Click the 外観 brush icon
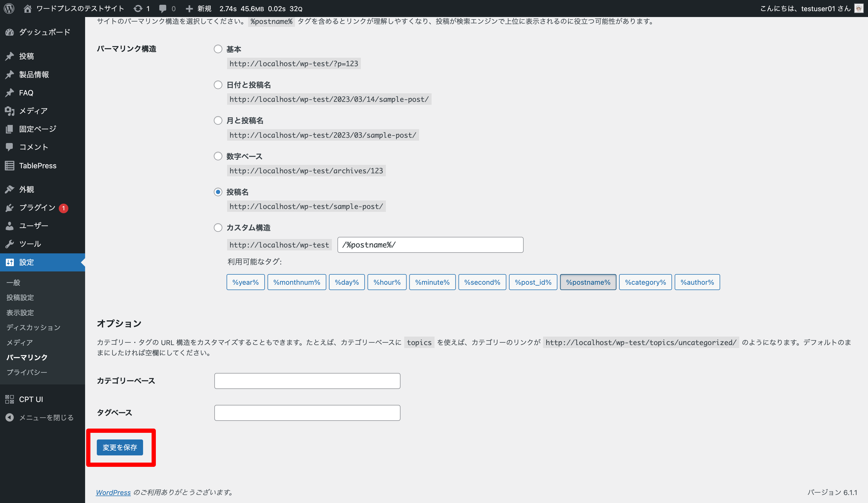868x503 pixels. point(10,189)
